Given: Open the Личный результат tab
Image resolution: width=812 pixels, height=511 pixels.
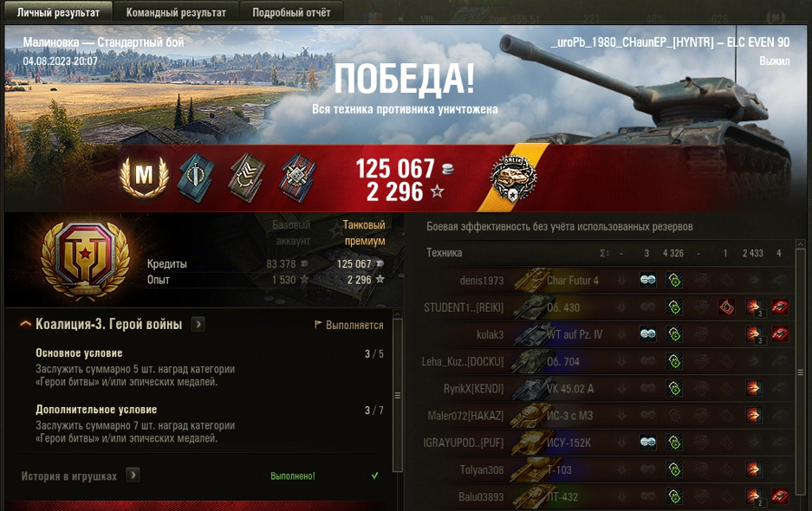Looking at the screenshot, I should click(58, 12).
